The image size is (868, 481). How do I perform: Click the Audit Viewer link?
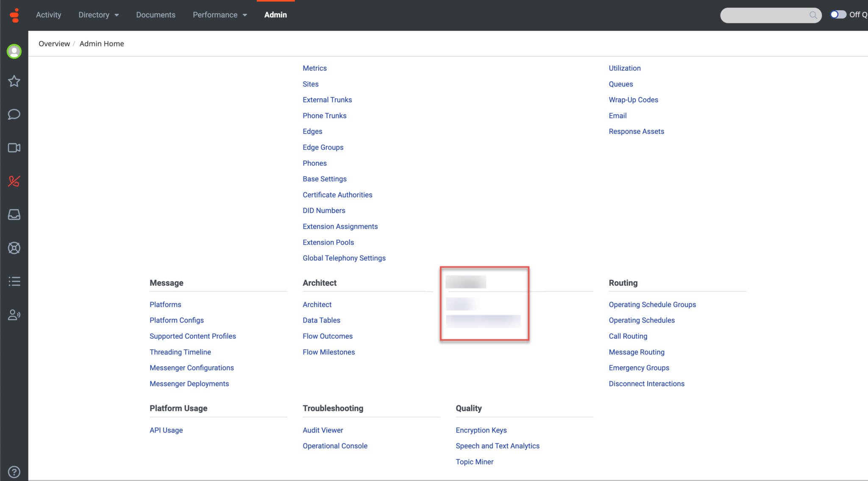(x=323, y=430)
